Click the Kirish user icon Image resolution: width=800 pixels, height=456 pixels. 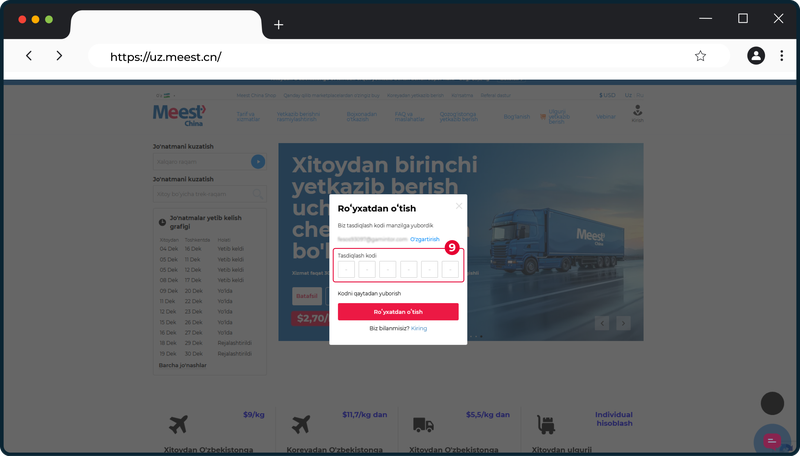pyautogui.click(x=637, y=113)
